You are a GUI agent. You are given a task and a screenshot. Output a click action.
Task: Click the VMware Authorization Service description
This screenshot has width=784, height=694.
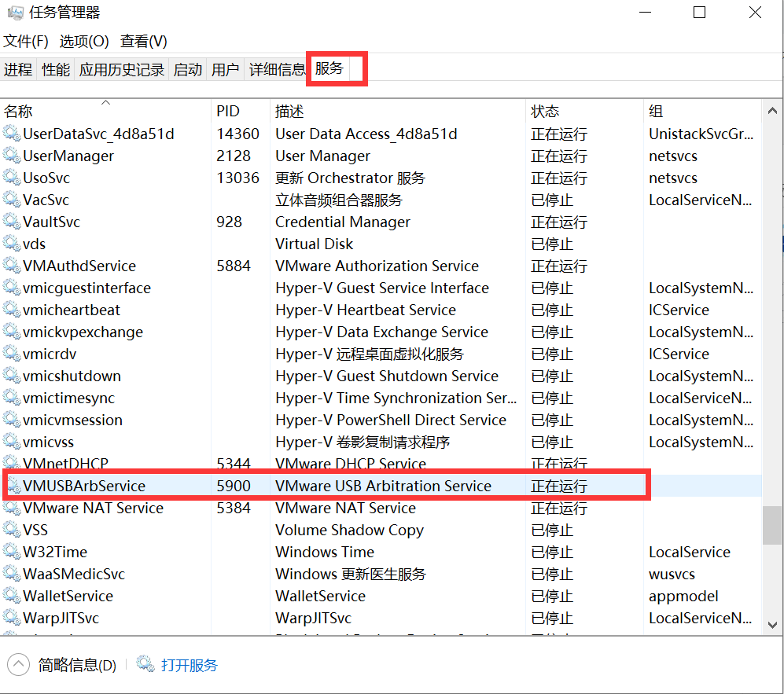[x=377, y=266]
